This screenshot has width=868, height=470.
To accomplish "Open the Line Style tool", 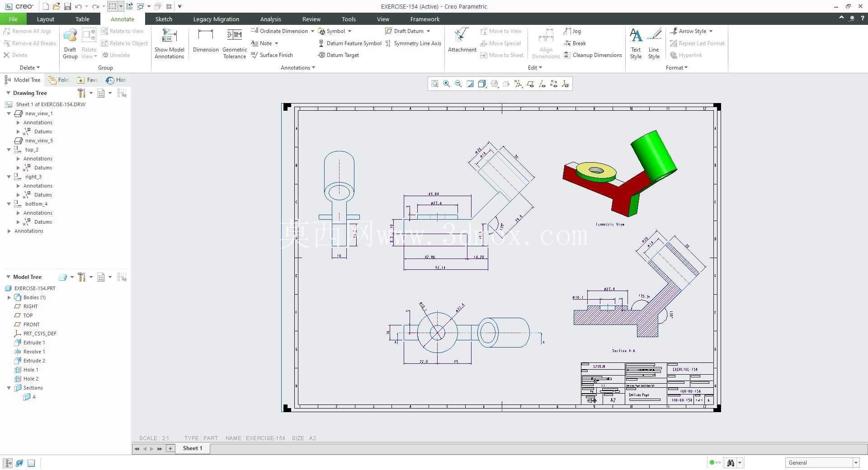I will [654, 43].
